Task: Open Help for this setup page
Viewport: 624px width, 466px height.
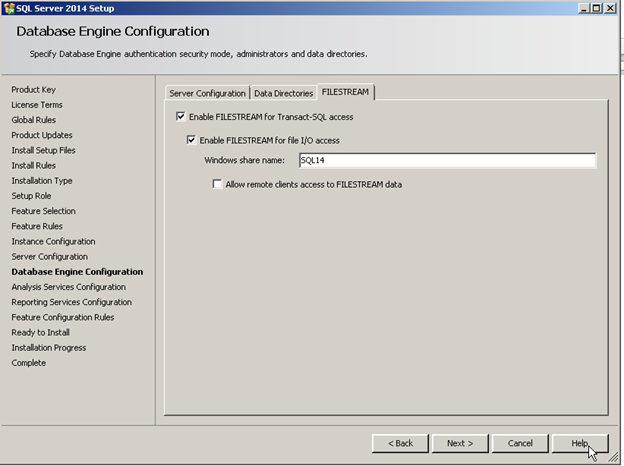Action: coord(580,443)
